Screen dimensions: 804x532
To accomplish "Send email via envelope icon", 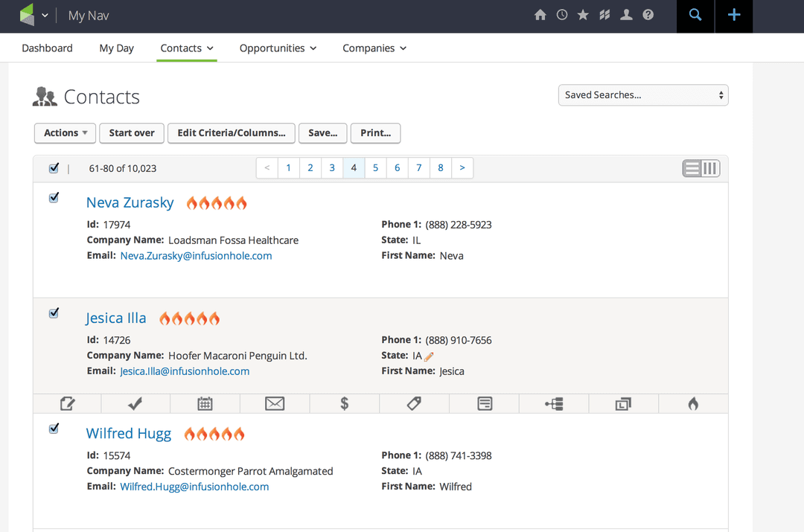I will click(275, 404).
